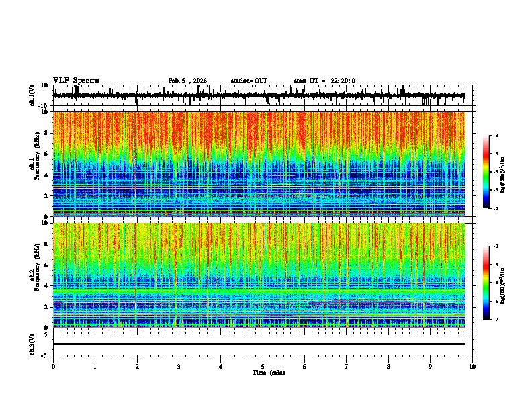Viewport: 532px width, 411px height.
Task: Click the log(PSD) label beside ch.1 colorbar
Action: tap(502, 175)
